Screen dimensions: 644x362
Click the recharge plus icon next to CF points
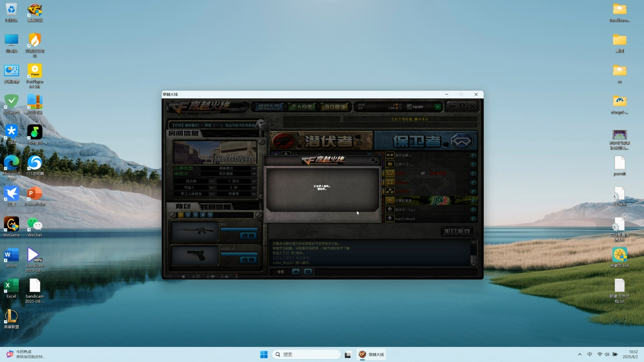click(400, 105)
